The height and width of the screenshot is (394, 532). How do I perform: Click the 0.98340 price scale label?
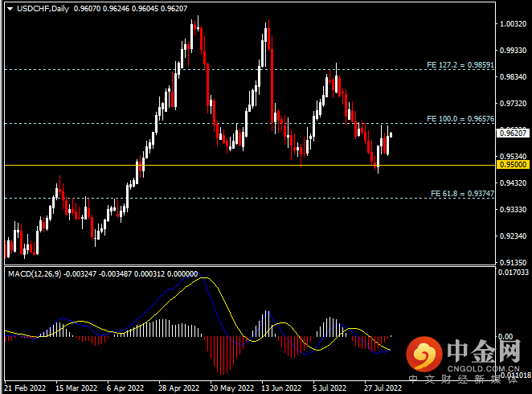tap(514, 76)
